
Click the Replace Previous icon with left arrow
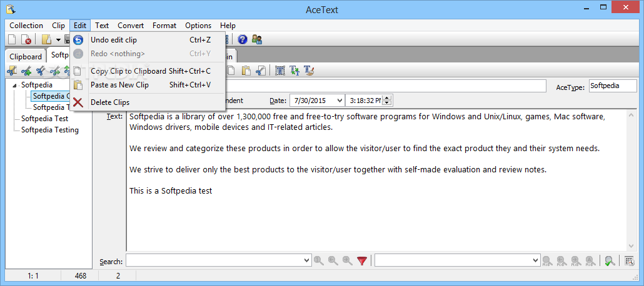561,260
